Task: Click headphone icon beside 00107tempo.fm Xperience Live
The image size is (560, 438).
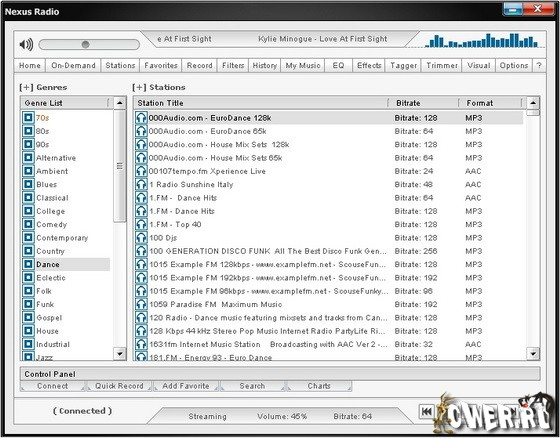Action: (141, 171)
